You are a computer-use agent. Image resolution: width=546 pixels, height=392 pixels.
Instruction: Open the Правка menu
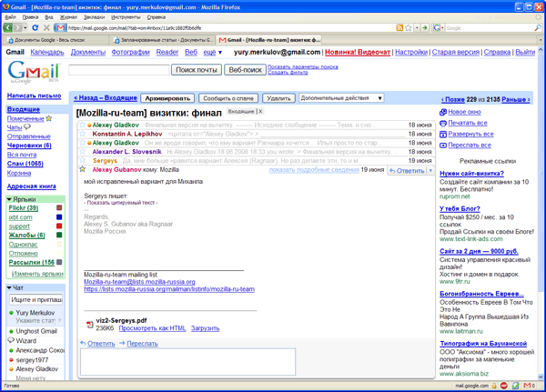pos(30,17)
